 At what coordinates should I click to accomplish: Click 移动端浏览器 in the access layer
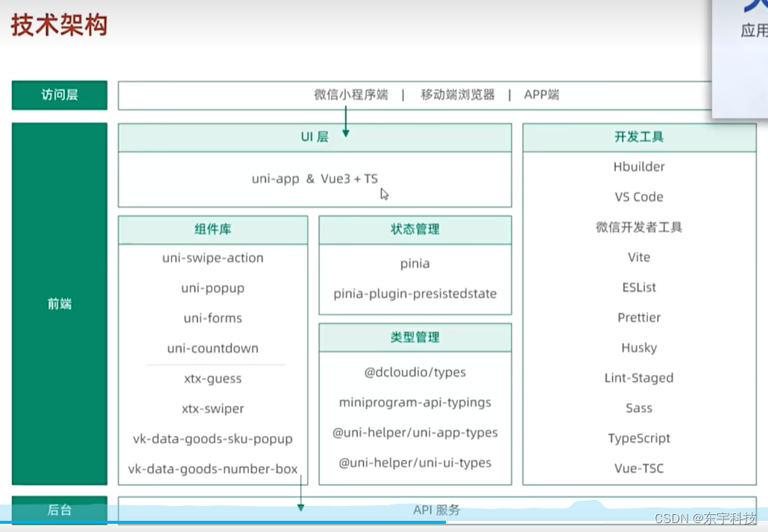(x=458, y=95)
